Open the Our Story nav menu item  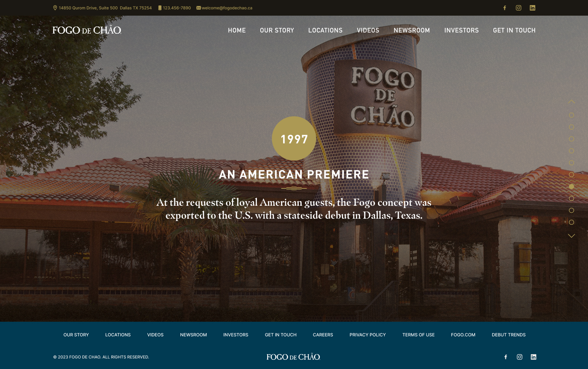277,30
